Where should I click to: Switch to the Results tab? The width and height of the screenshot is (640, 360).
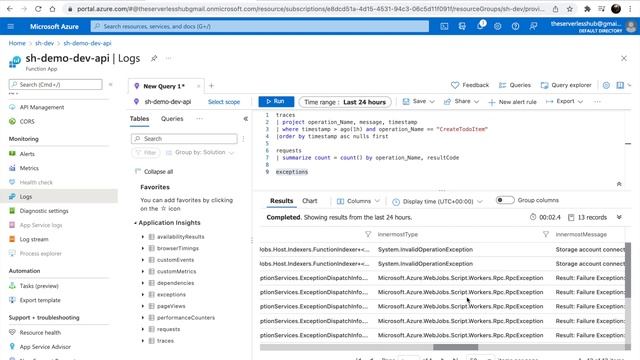(x=282, y=201)
